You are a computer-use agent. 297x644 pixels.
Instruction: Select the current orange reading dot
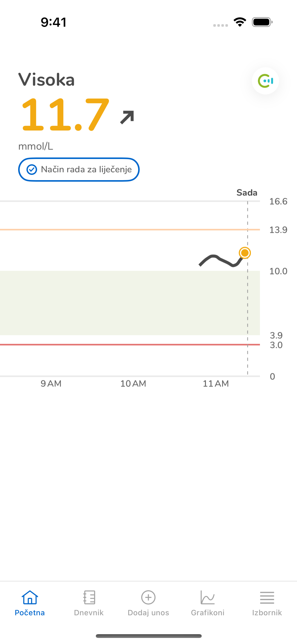245,253
